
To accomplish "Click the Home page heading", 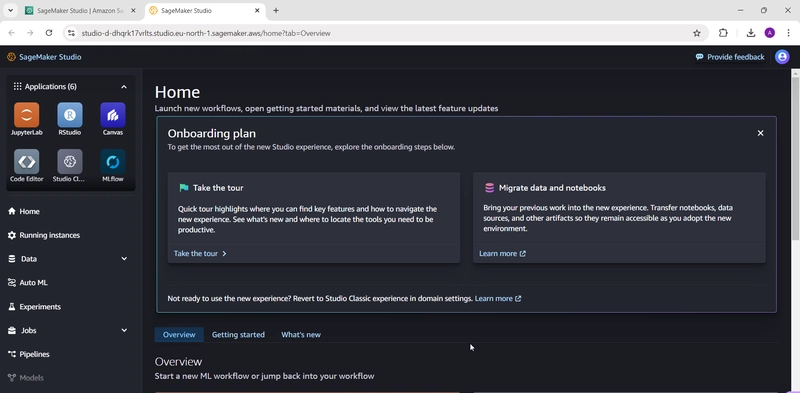I will click(177, 92).
